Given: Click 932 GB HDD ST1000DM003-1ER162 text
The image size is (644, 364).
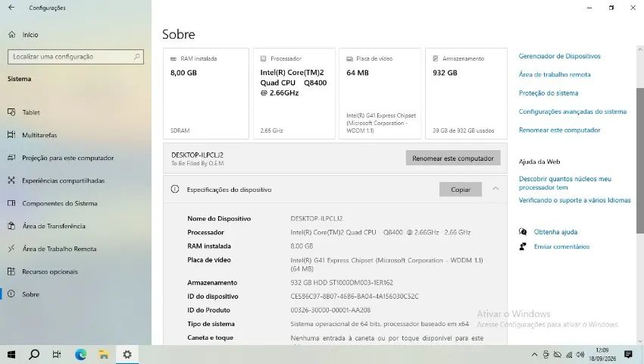Looking at the screenshot, I should pos(342,283).
